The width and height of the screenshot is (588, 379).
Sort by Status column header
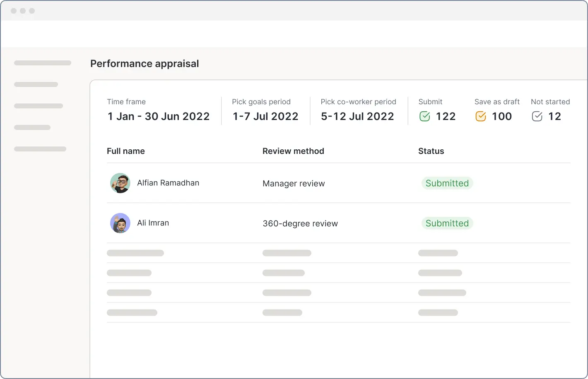pos(431,151)
